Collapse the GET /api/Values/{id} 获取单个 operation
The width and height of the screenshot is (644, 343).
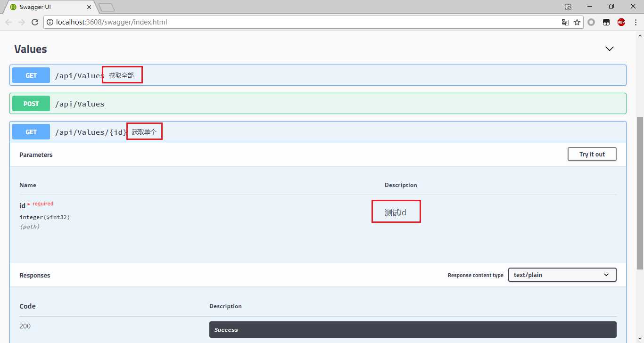coord(318,132)
